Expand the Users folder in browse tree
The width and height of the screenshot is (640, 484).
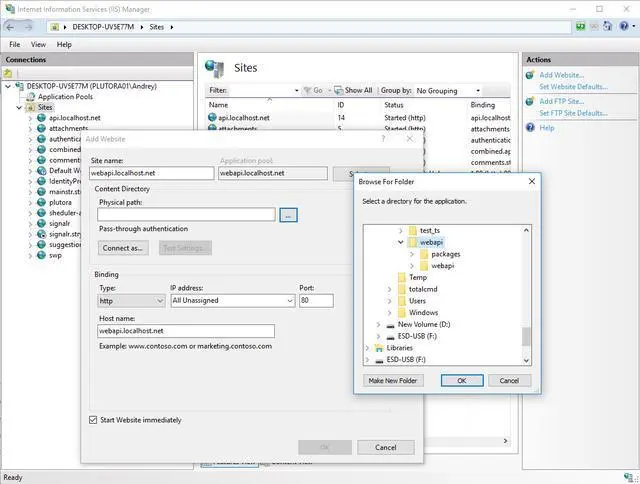point(390,301)
